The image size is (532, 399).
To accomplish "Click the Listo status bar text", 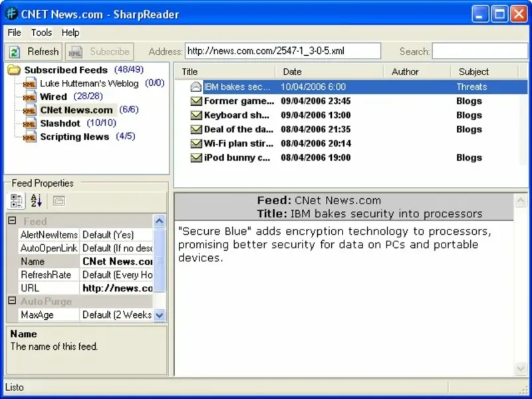I will [15, 388].
